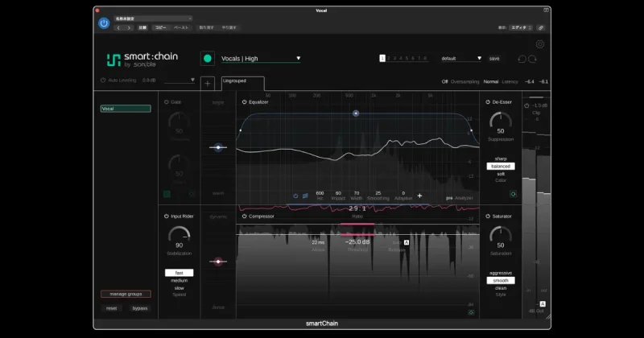
Task: Click the De-Esser Suppression knob
Action: (501, 122)
